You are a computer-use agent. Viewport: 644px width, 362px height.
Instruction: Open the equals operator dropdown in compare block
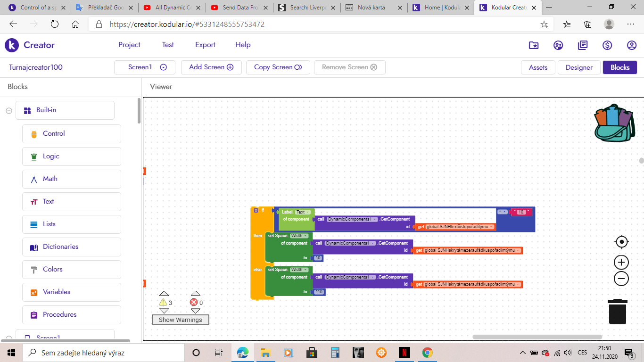(503, 212)
